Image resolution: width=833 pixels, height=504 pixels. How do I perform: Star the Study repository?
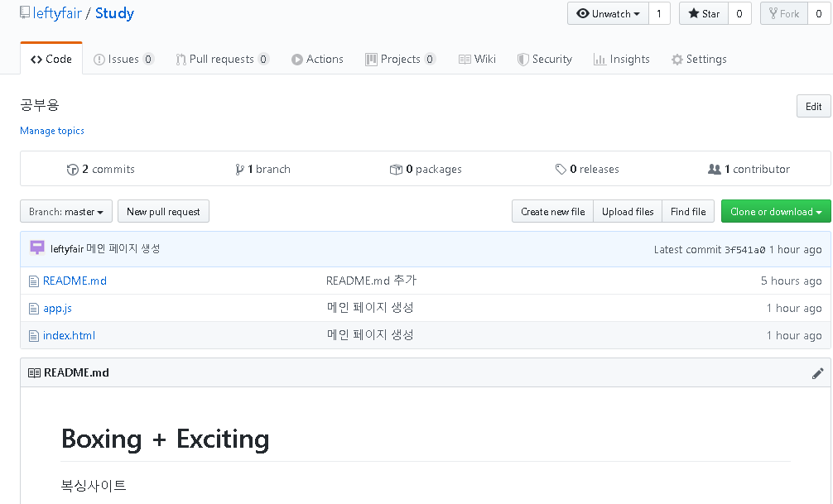(704, 14)
